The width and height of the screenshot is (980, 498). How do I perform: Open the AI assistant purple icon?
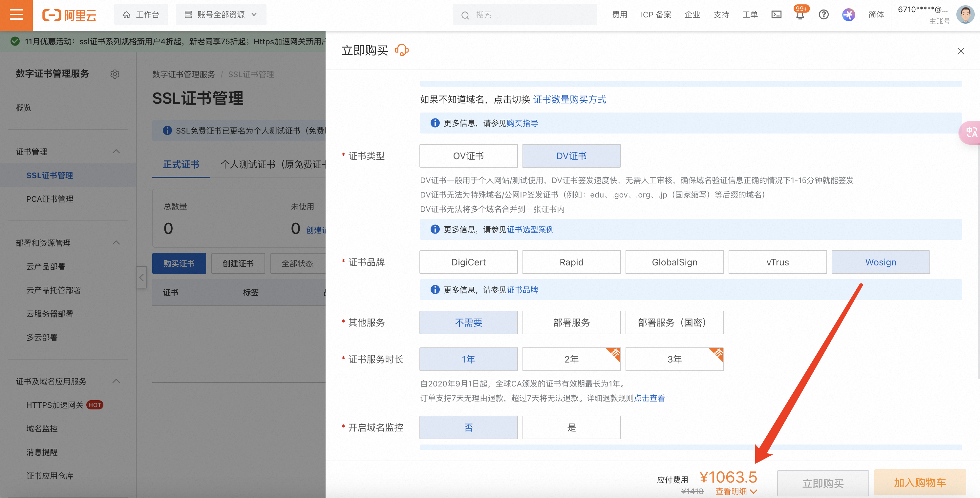(848, 15)
